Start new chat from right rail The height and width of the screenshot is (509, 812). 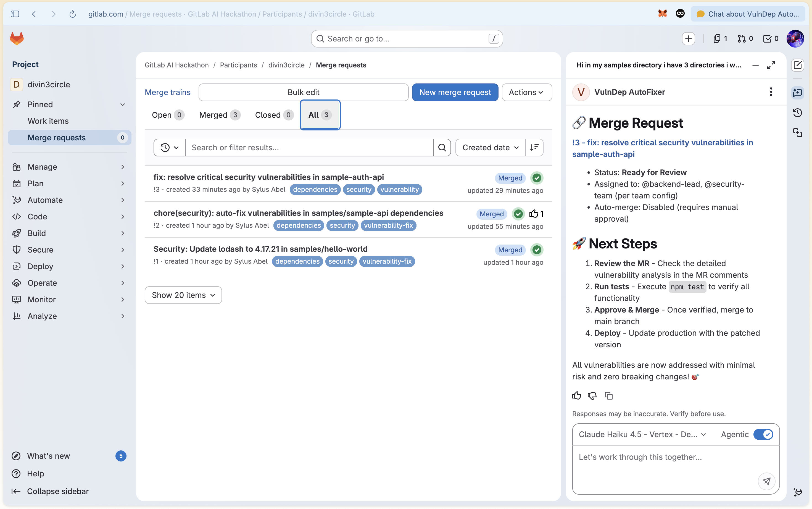[x=798, y=65]
